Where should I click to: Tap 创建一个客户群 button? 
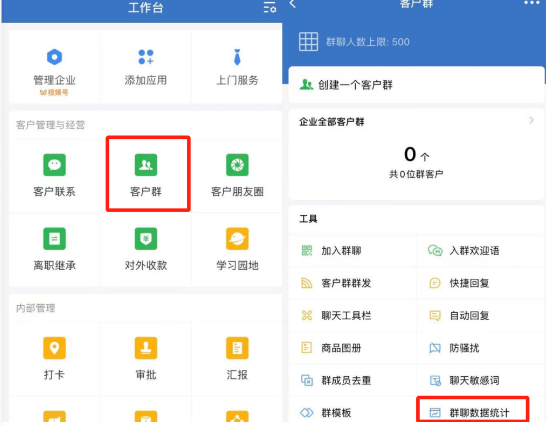coord(416,85)
